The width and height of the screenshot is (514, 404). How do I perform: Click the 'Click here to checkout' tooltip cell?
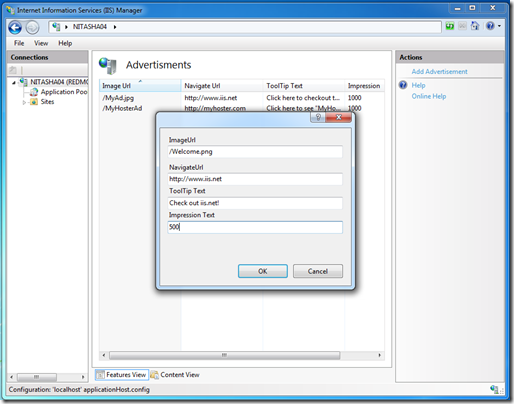(303, 98)
